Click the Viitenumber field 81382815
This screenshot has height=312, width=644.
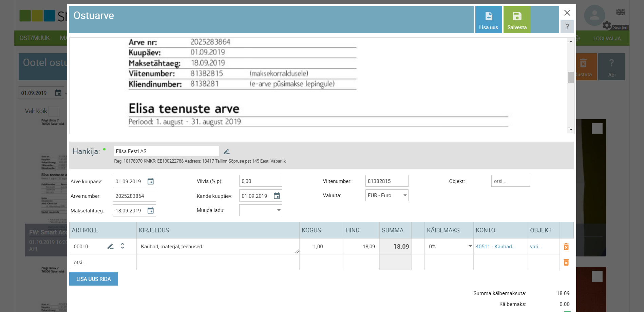[387, 181]
